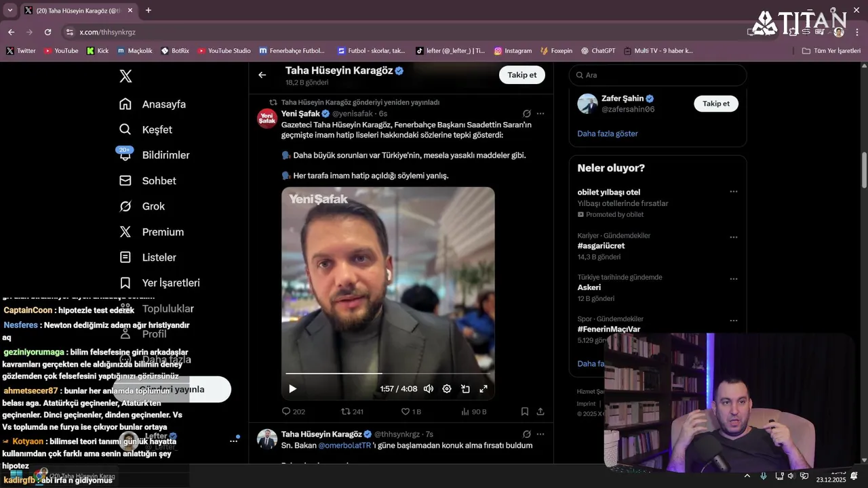
Task: Seek on the video progress bar
Action: 388,373
